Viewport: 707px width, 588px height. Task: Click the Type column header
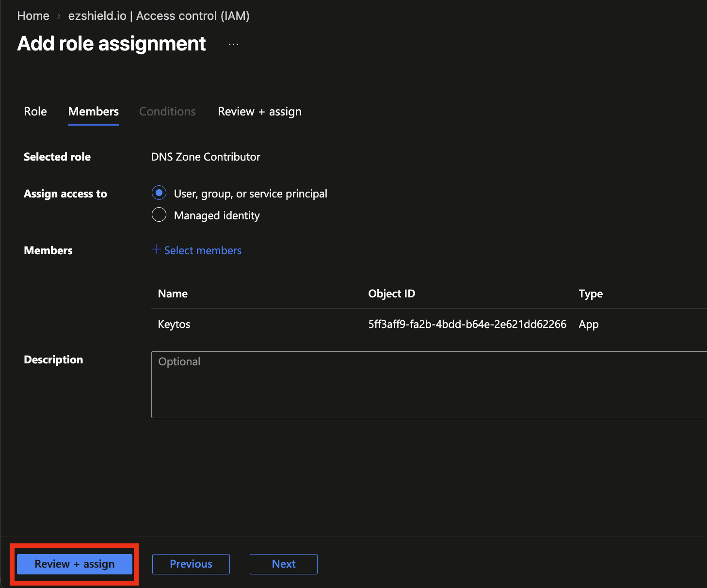[591, 294]
